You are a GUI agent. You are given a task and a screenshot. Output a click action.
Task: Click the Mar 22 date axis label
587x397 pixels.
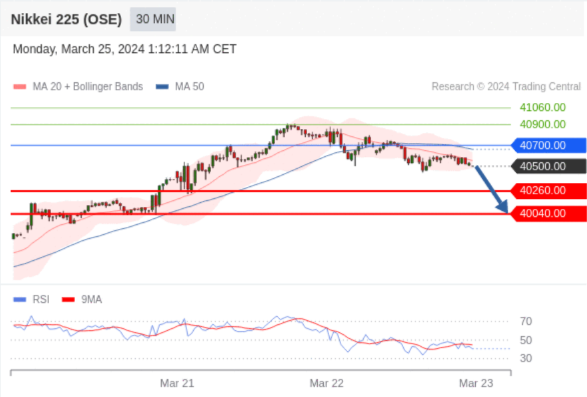point(326,383)
